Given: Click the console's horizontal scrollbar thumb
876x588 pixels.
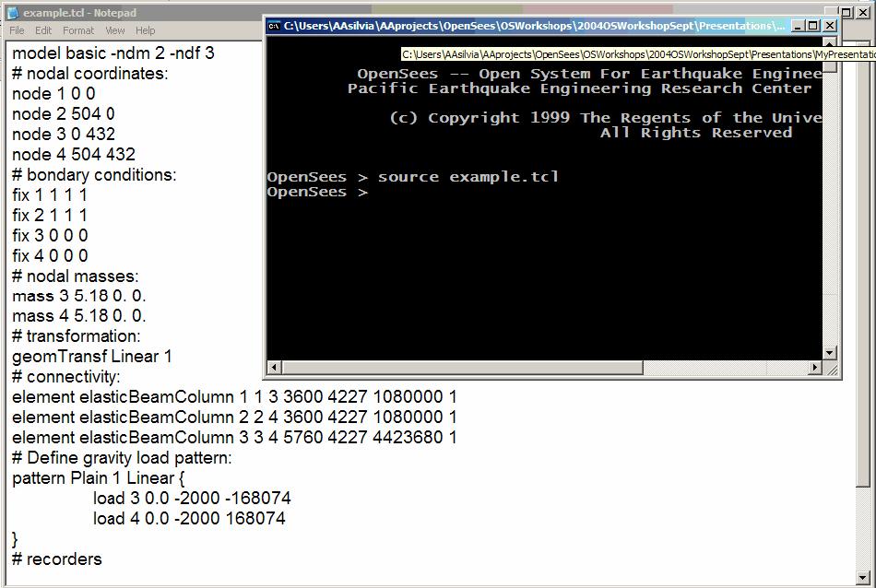Looking at the screenshot, I should (462, 367).
